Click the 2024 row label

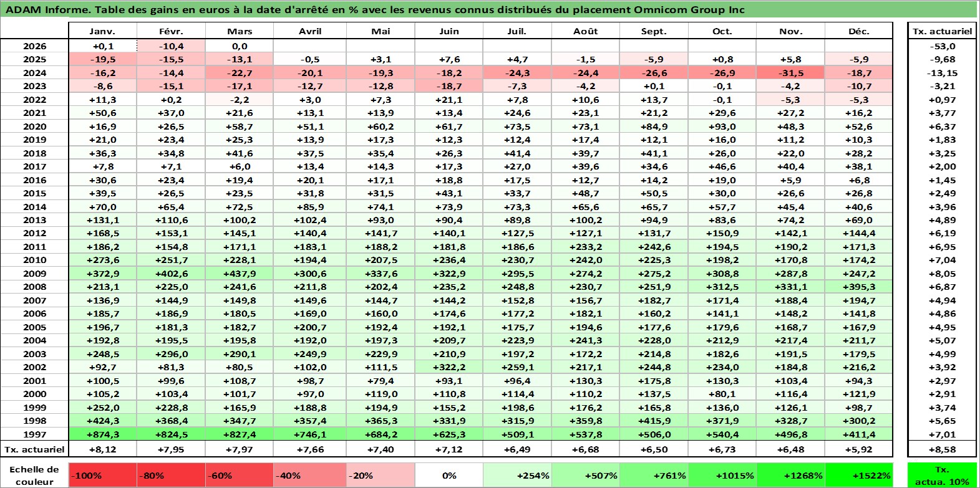click(34, 73)
